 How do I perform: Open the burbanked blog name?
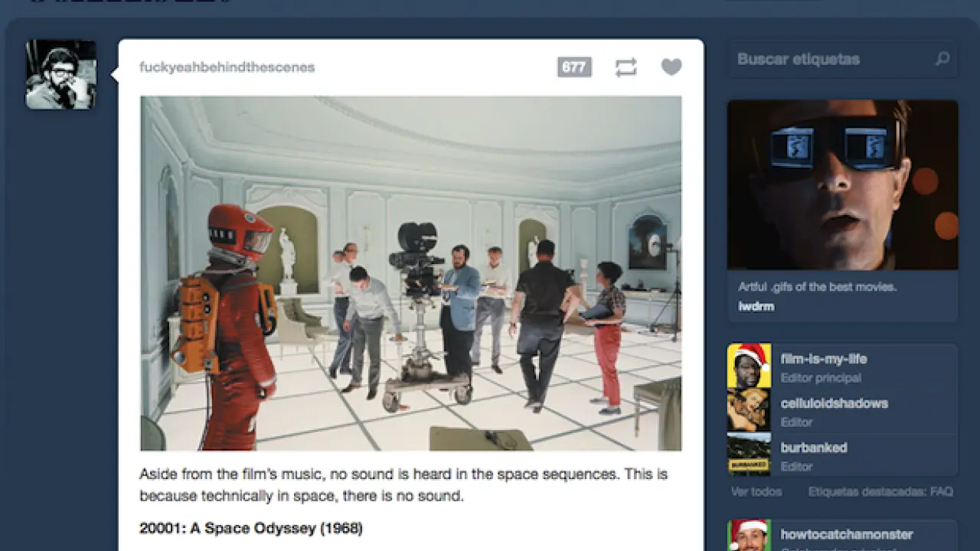coord(813,448)
